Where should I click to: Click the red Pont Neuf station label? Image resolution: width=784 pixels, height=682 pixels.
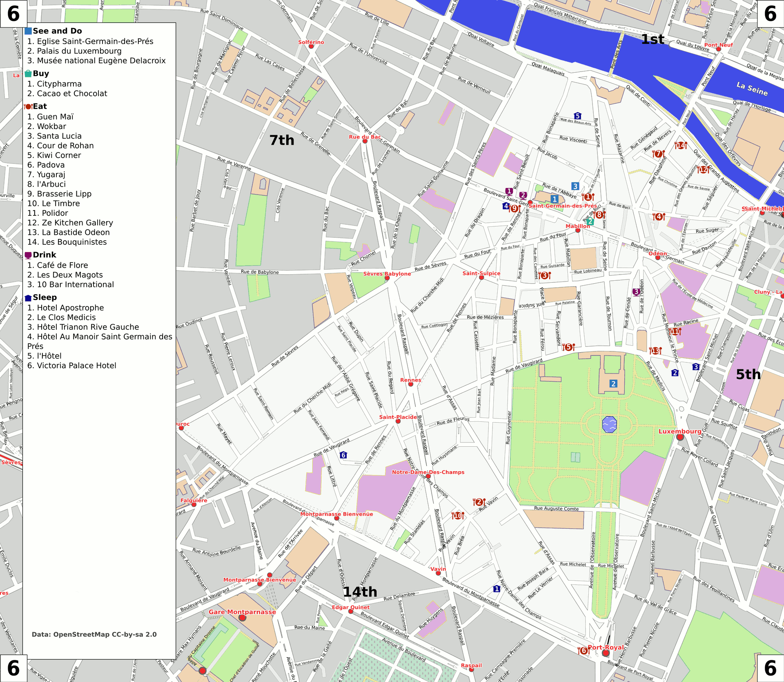point(719,45)
